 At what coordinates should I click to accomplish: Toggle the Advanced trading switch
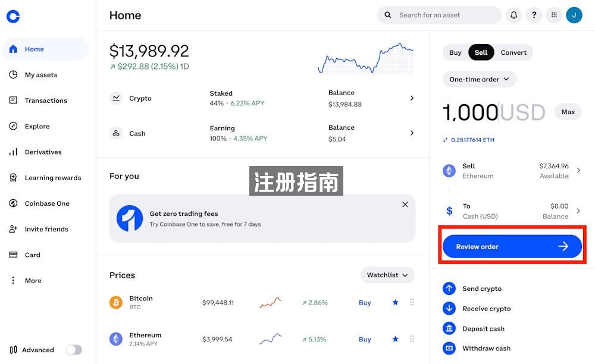coord(74,350)
